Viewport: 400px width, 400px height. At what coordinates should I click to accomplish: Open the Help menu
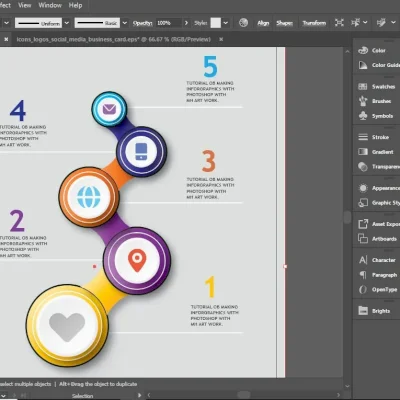75,5
